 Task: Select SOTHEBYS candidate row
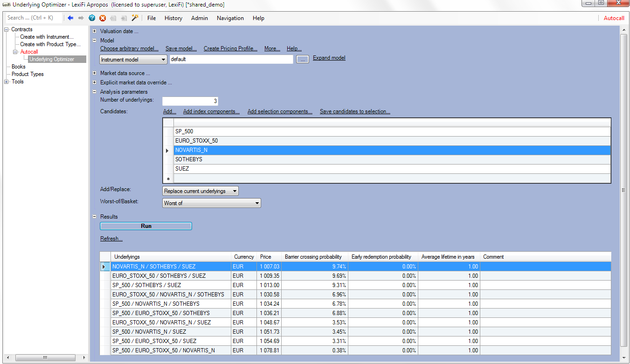392,159
